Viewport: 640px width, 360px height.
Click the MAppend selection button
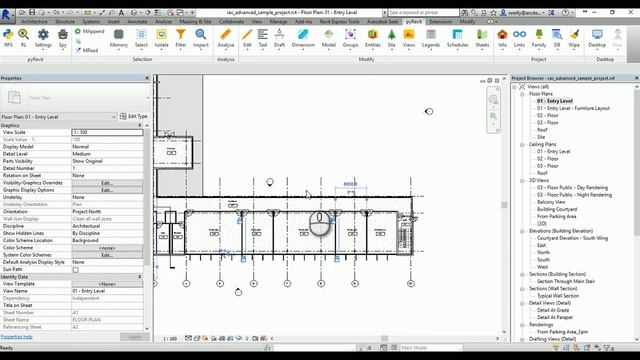pyautogui.click(x=89, y=31)
